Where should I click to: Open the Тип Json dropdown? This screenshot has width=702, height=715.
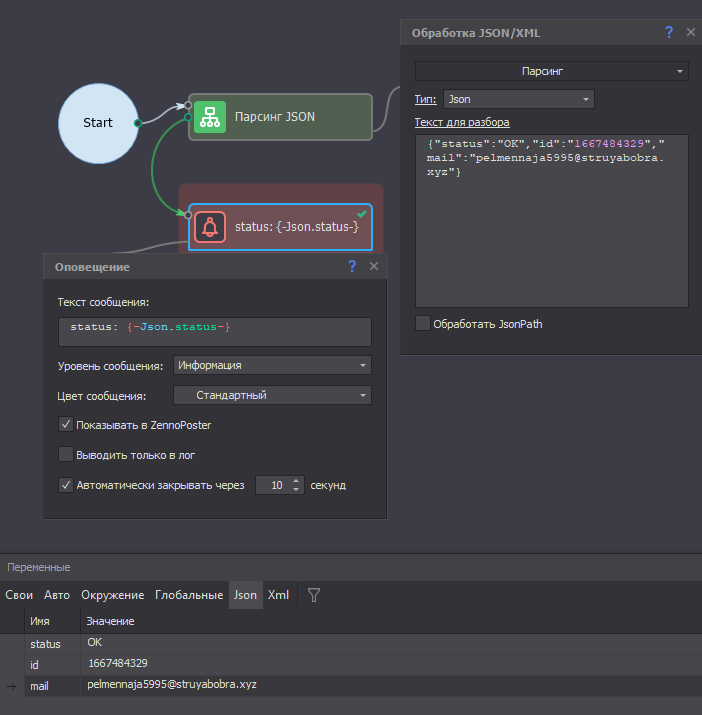coord(519,99)
